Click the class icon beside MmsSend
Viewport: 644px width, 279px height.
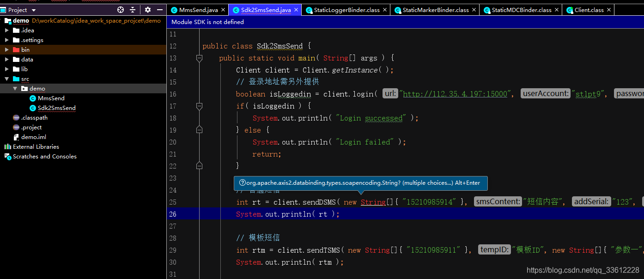coord(32,98)
